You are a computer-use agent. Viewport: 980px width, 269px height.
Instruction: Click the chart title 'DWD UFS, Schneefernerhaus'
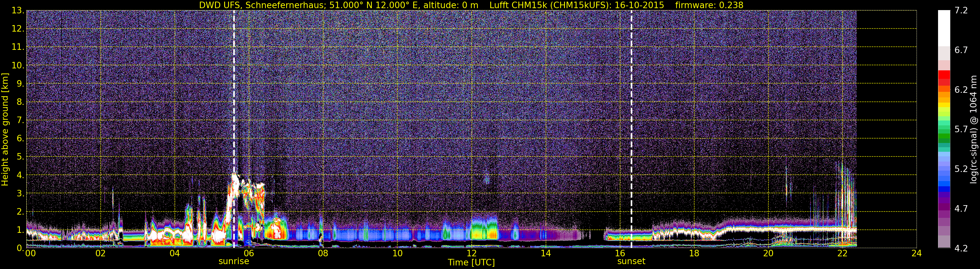tap(263, 5)
